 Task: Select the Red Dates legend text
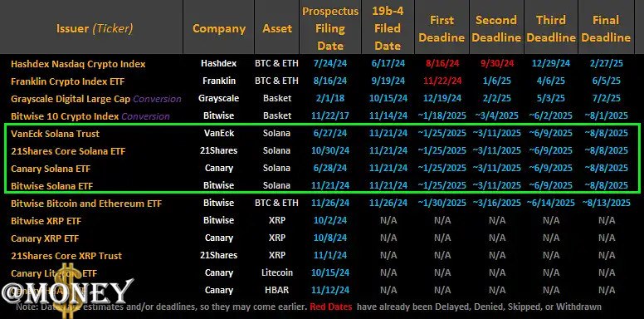click(x=330, y=307)
